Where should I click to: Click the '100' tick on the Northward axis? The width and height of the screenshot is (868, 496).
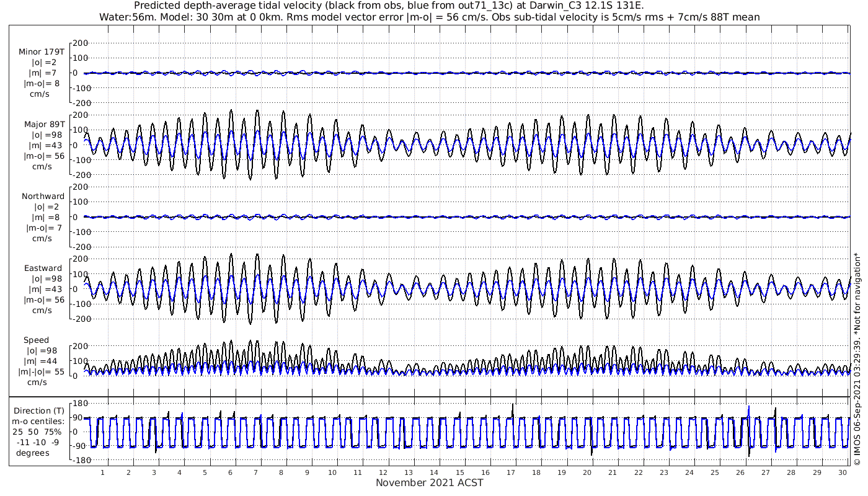pyautogui.click(x=81, y=202)
